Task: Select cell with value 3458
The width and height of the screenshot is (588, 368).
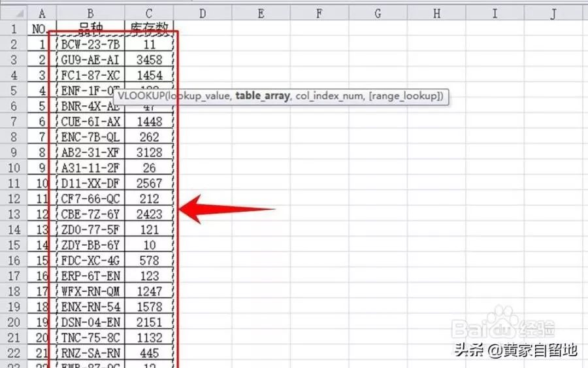Action: click(149, 60)
